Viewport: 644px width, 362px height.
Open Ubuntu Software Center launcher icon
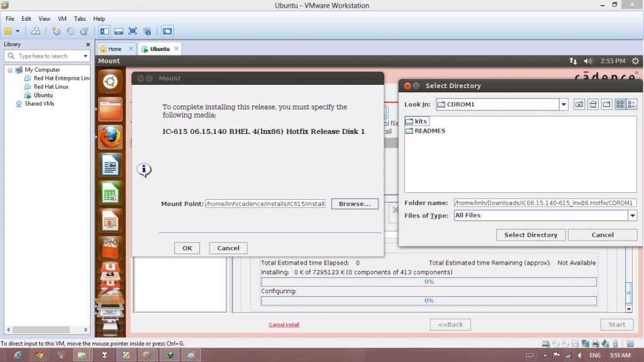tap(110, 248)
